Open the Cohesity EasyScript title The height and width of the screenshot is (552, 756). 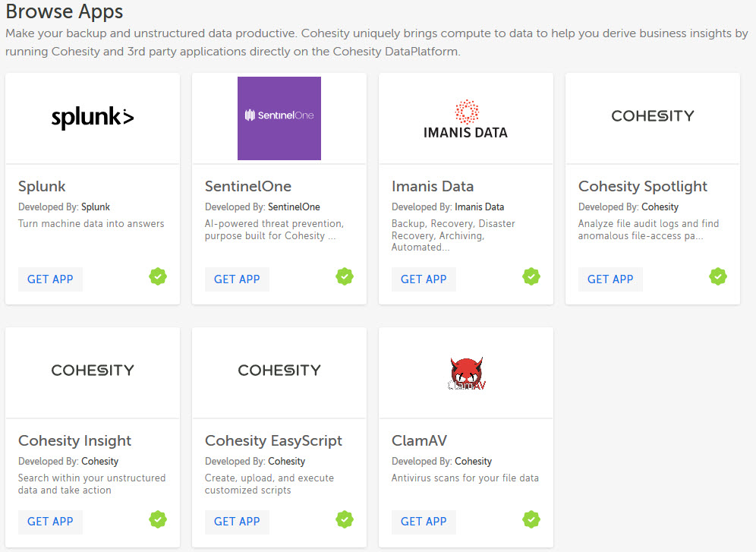click(x=273, y=441)
